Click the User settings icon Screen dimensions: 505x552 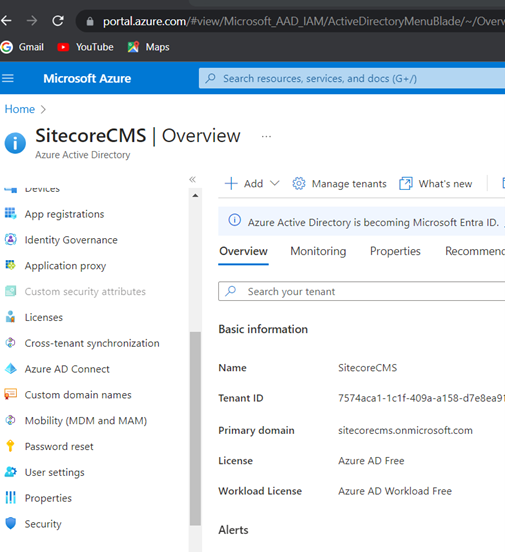11,472
